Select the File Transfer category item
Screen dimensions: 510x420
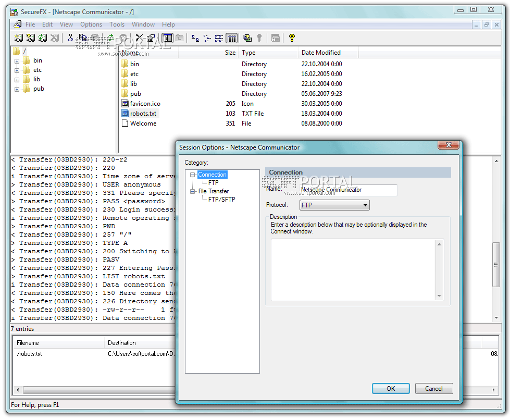tap(214, 191)
